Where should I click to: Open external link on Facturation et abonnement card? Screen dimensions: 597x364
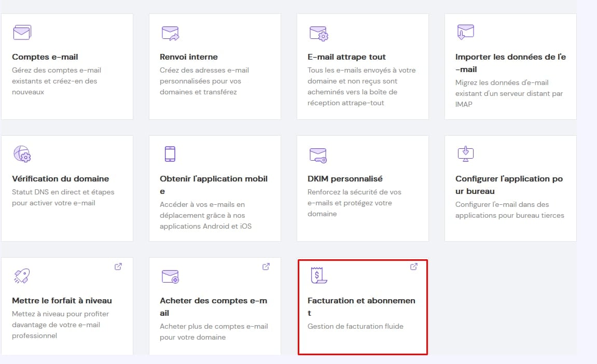[414, 267]
